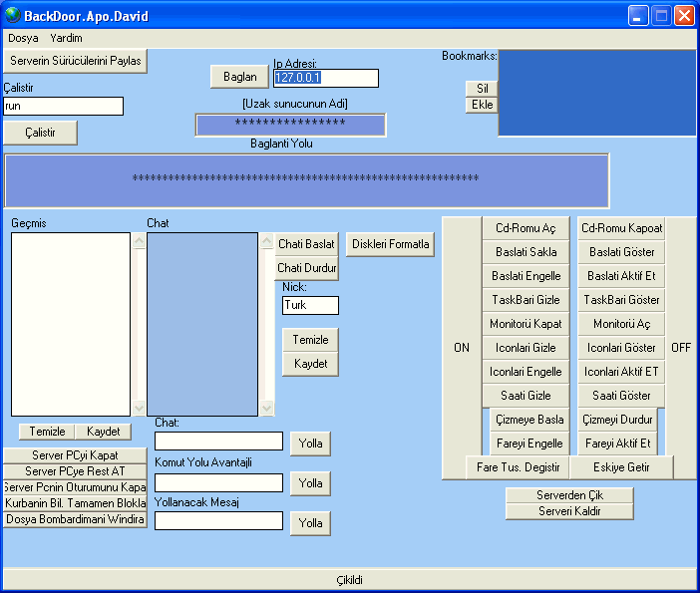700x593 pixels.
Task: Click into the Ip Adresi field
Action: point(325,78)
